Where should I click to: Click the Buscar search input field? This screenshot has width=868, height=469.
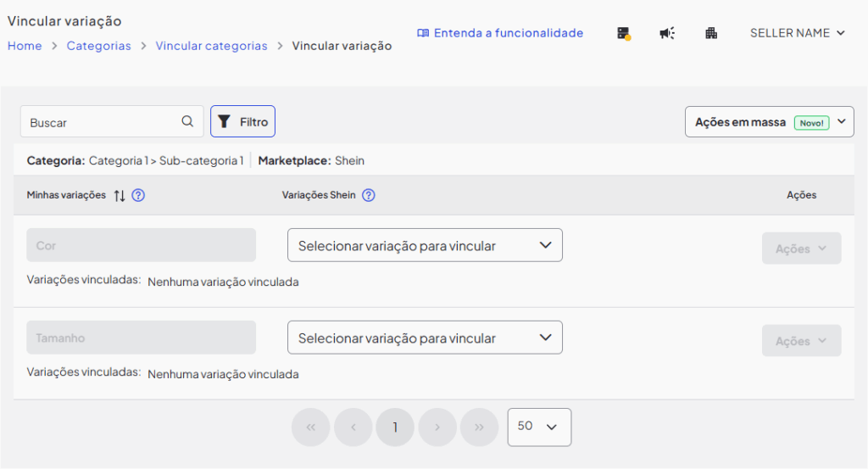[x=102, y=122]
